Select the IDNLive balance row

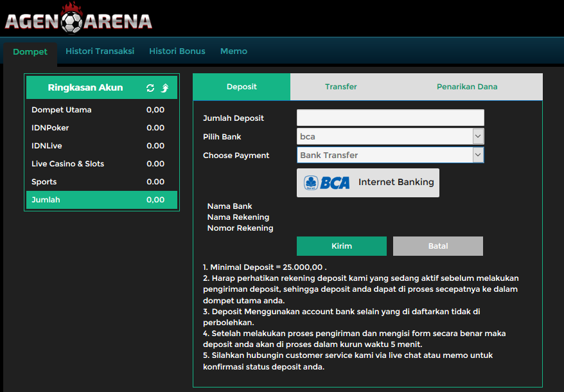tap(101, 146)
